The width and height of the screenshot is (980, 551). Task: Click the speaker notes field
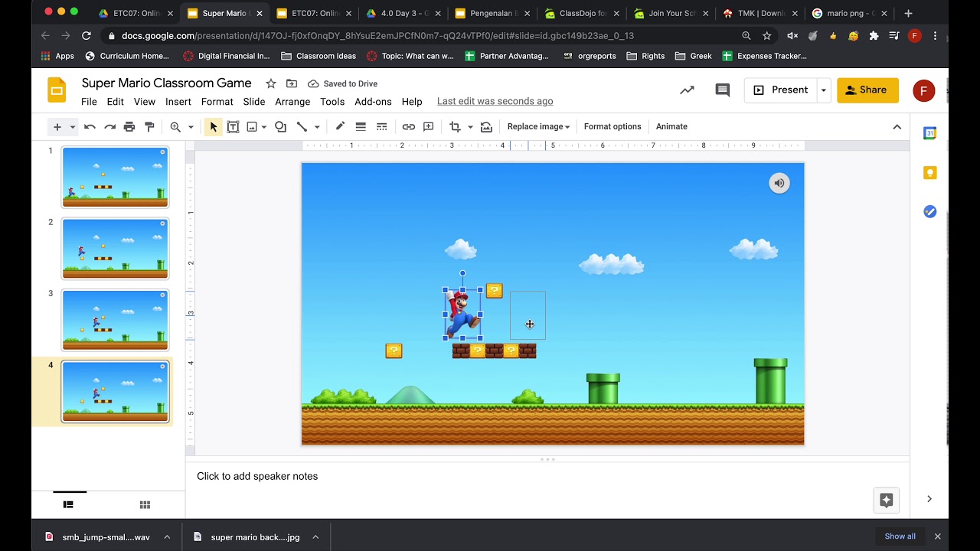547,476
